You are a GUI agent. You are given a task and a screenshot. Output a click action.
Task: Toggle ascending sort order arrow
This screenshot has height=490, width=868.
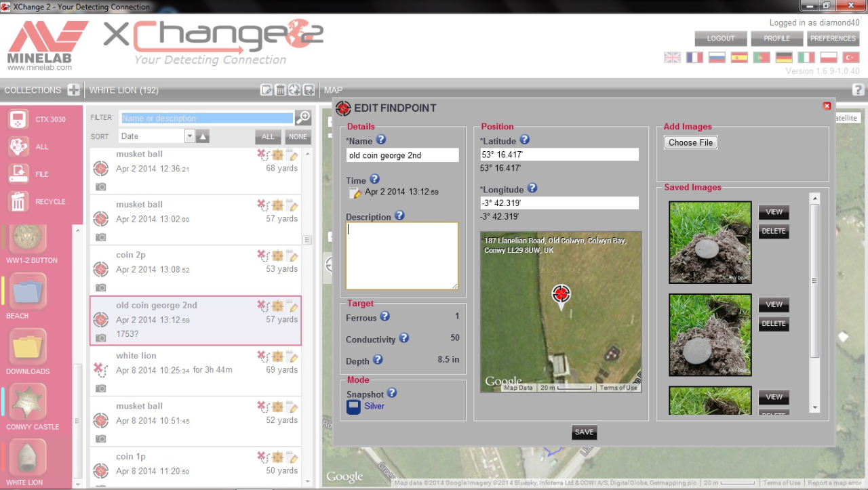[x=203, y=136]
